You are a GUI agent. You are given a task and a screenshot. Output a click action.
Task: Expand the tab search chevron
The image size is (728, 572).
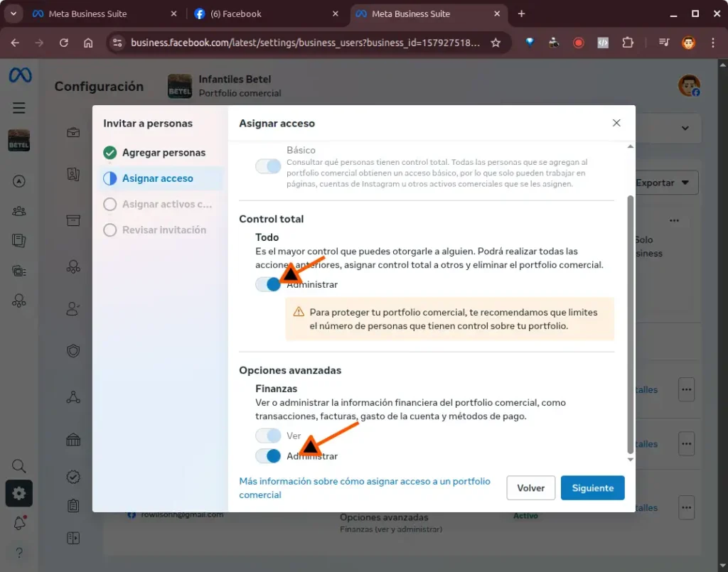[13, 14]
